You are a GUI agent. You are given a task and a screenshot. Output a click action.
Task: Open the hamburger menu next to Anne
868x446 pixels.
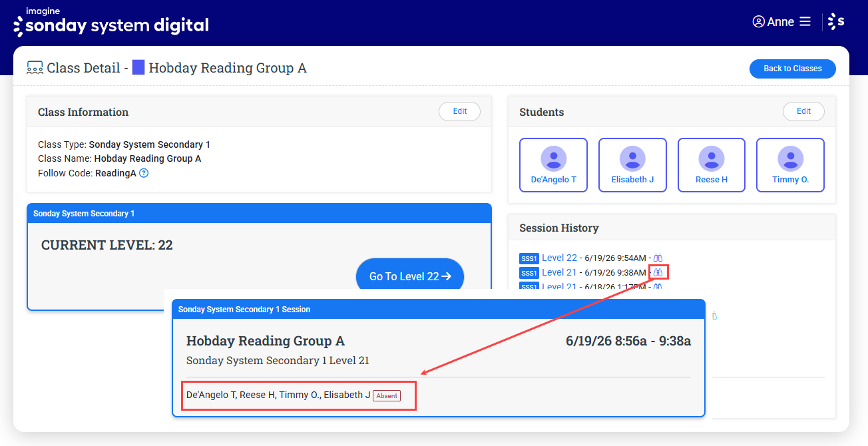805,21
